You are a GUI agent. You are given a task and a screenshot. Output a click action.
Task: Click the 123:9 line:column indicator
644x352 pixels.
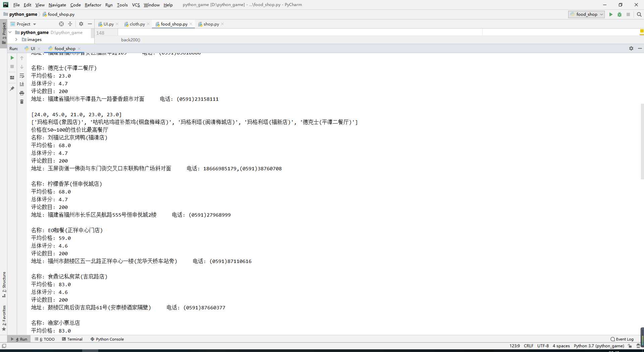coord(515,346)
